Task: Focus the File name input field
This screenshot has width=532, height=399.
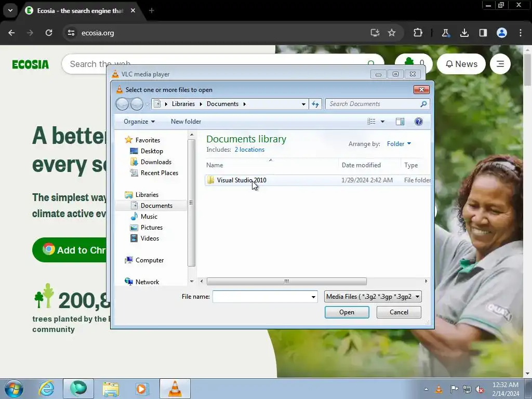Action: click(262, 297)
